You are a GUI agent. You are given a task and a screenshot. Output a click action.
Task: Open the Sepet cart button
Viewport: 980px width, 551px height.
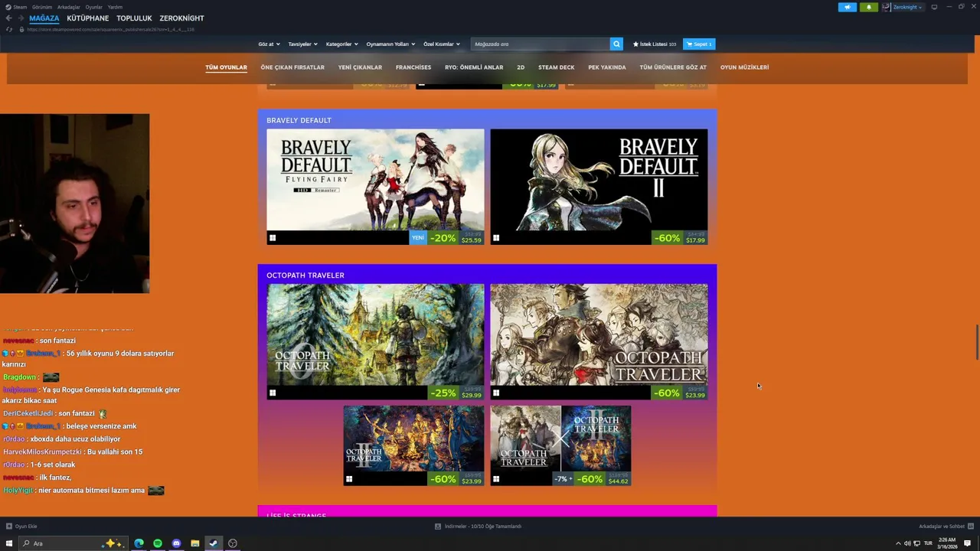pos(699,44)
